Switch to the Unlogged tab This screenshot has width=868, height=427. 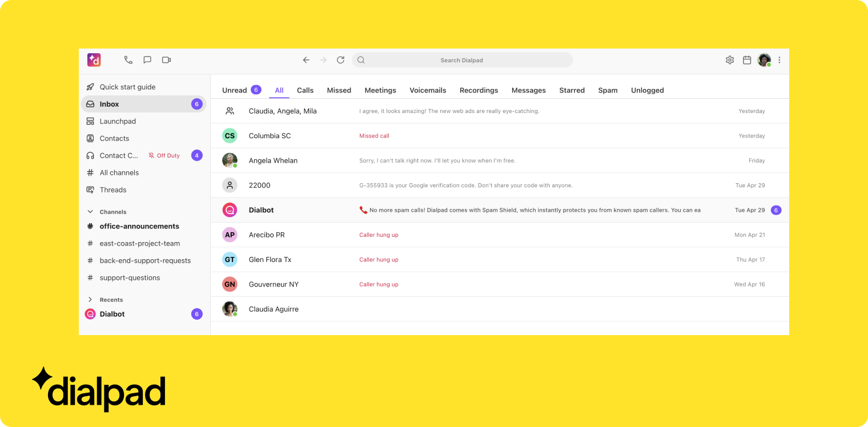pyautogui.click(x=648, y=90)
